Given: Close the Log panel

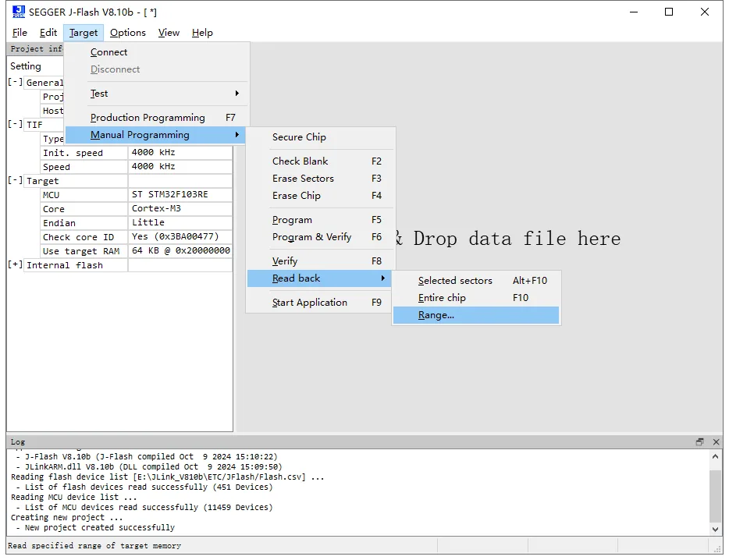Looking at the screenshot, I should coord(716,442).
